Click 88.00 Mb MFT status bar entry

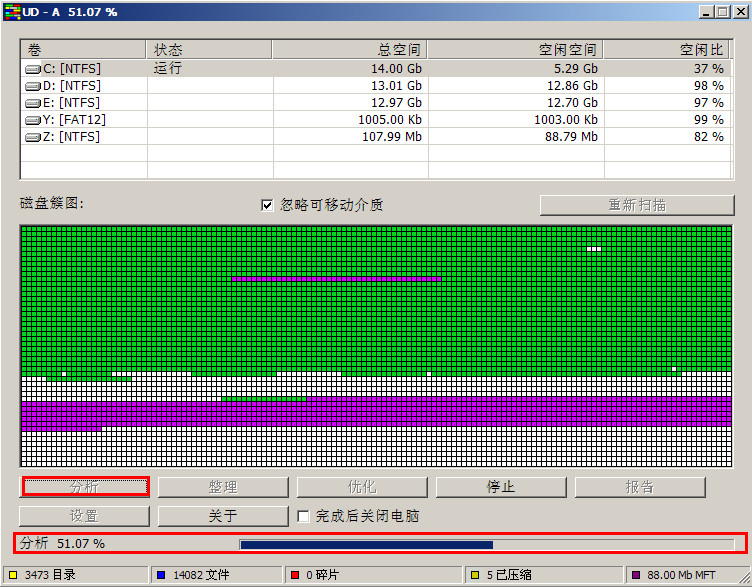pos(687,575)
